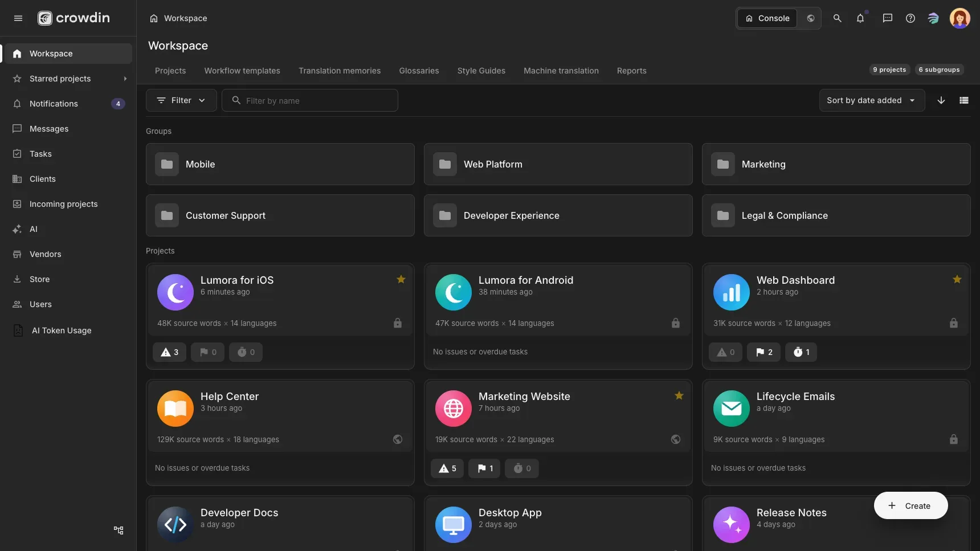Screen dimensions: 980x551
Task: Open the tree structure icon in sidebar bottom
Action: pyautogui.click(x=119, y=530)
